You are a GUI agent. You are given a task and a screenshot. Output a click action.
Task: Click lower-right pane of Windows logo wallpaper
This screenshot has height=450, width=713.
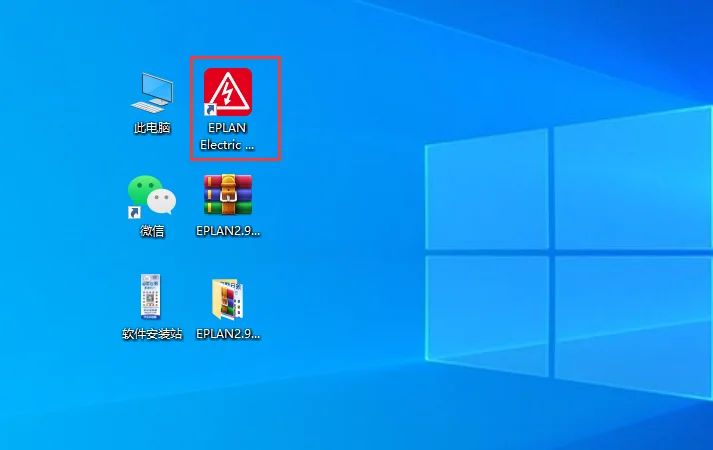point(633,326)
